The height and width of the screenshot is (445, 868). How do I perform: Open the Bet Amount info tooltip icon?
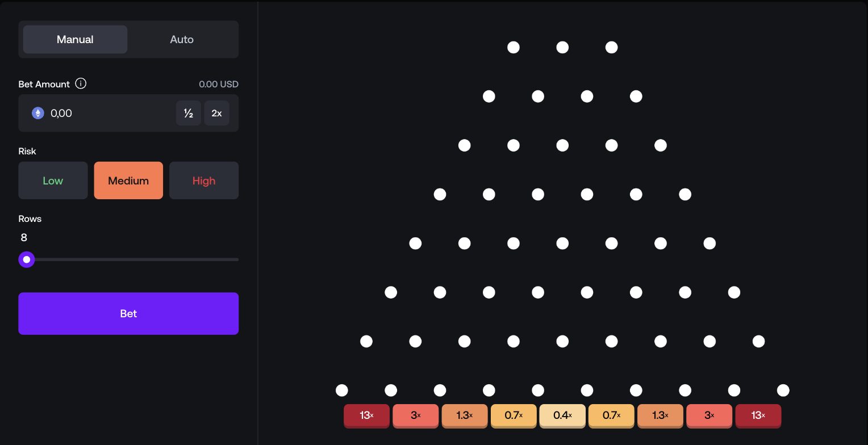click(81, 83)
